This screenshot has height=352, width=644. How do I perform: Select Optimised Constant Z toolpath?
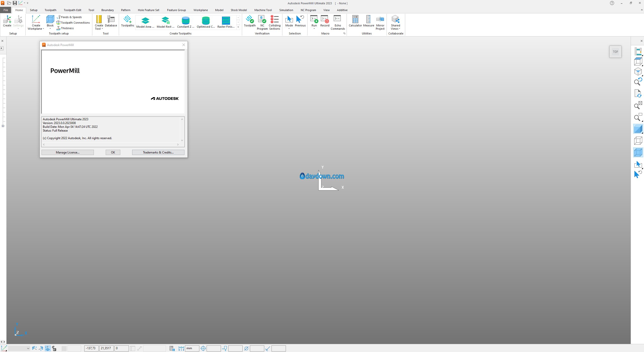(206, 22)
